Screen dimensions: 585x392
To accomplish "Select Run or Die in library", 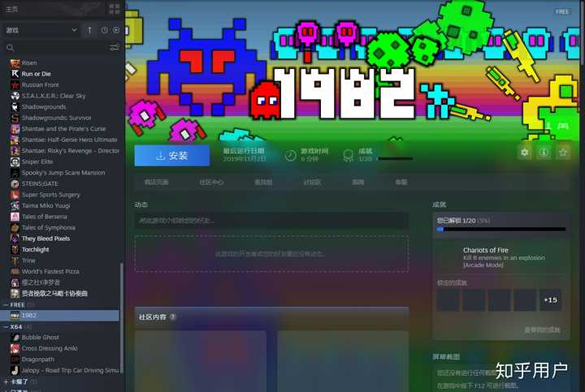I will [x=37, y=74].
